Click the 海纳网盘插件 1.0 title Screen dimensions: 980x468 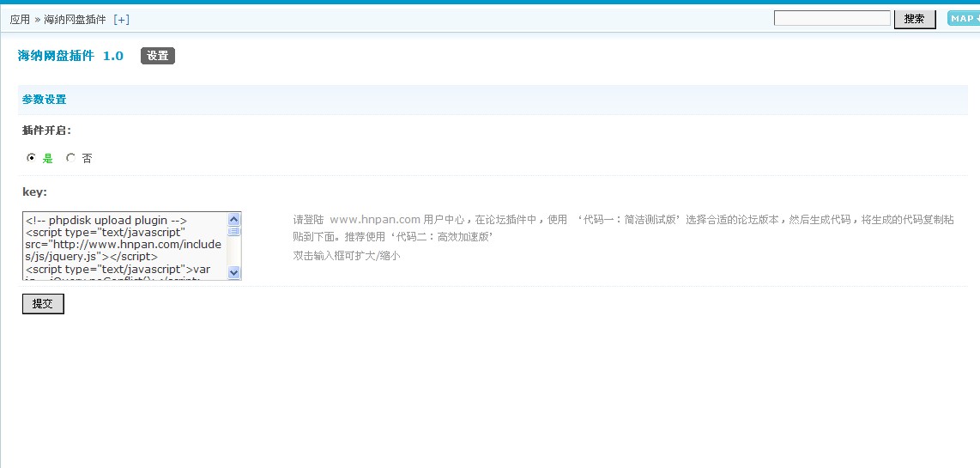click(70, 56)
